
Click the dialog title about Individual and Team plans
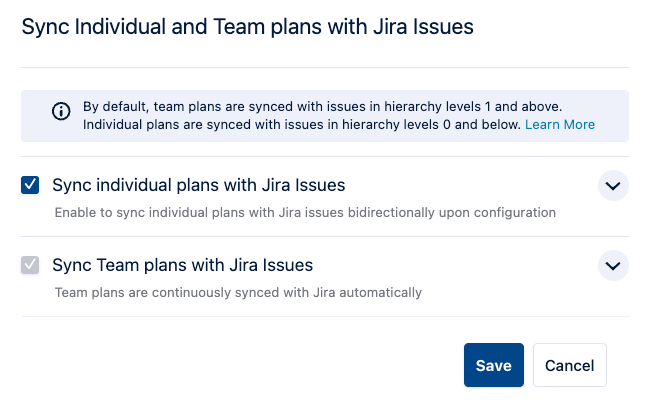pyautogui.click(x=247, y=28)
